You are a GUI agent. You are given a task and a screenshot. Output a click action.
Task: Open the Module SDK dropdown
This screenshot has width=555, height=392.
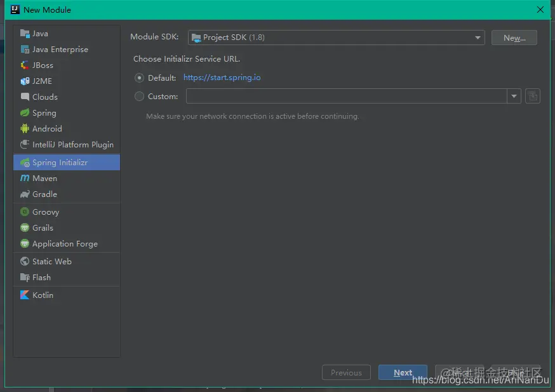pyautogui.click(x=337, y=37)
